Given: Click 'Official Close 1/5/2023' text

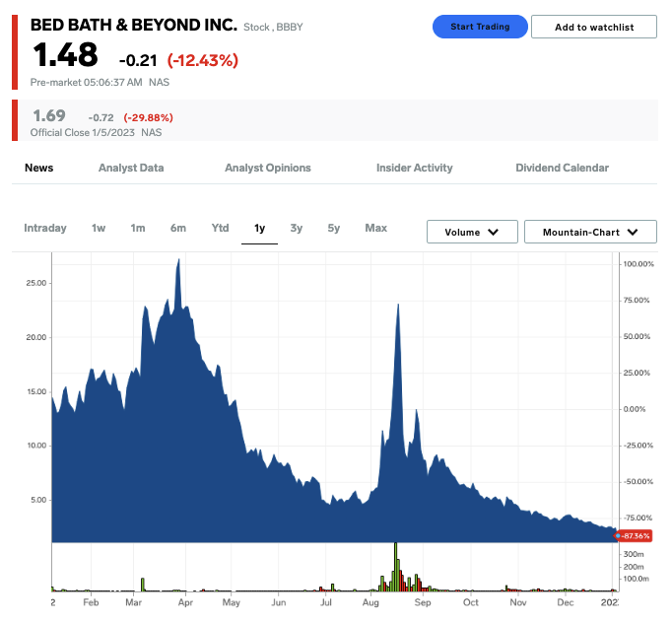Looking at the screenshot, I should [x=83, y=132].
